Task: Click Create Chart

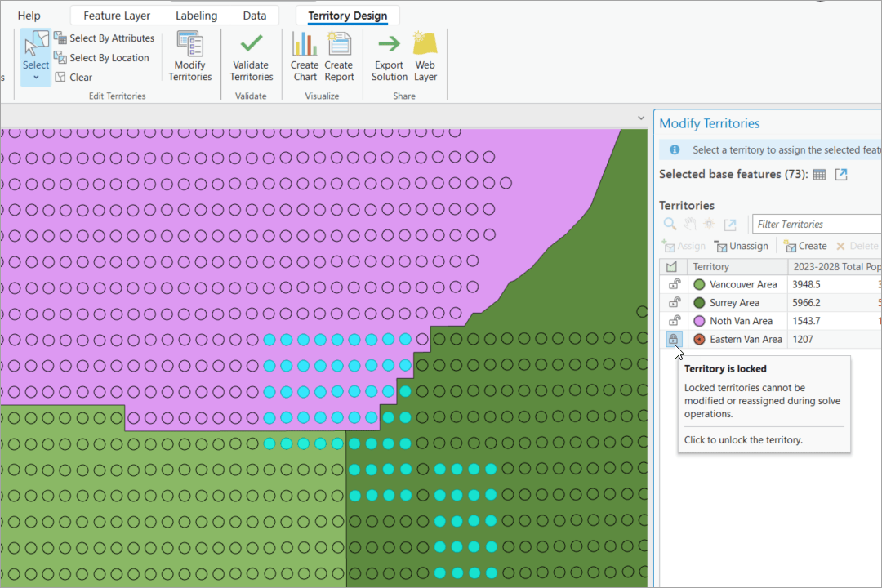Action: pyautogui.click(x=305, y=56)
